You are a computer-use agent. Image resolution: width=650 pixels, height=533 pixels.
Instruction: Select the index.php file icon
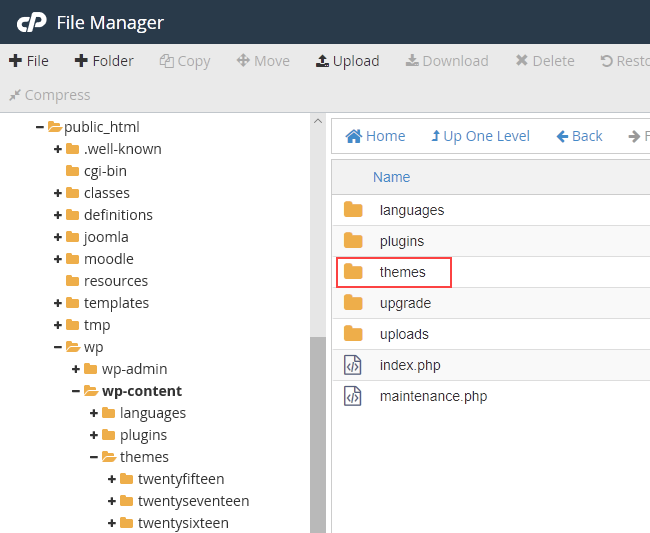(x=353, y=365)
